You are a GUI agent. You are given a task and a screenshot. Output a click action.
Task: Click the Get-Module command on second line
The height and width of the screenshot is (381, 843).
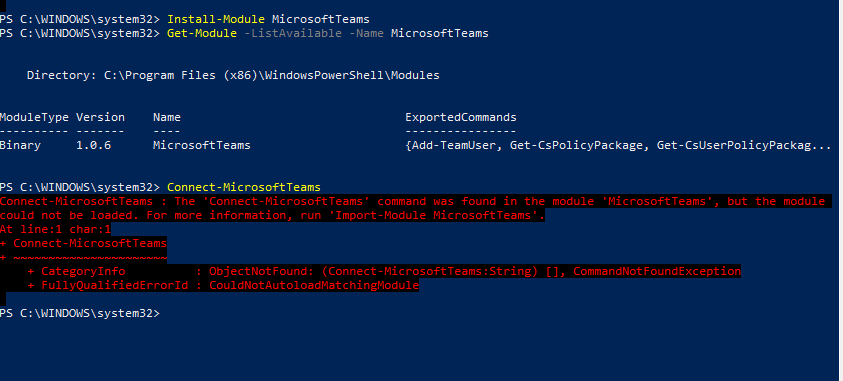[202, 33]
